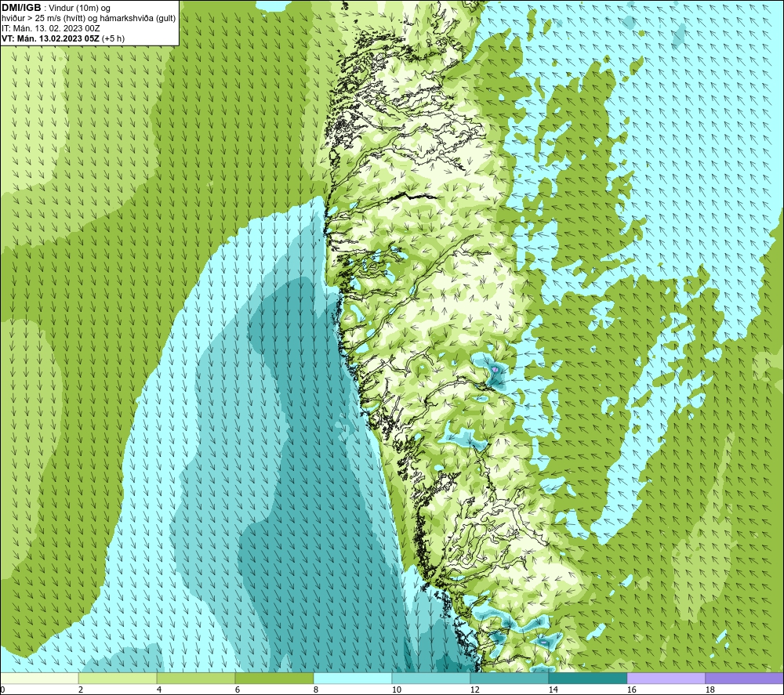The height and width of the screenshot is (695, 784).
Task: Click the scale label '4'
Action: click(x=159, y=690)
